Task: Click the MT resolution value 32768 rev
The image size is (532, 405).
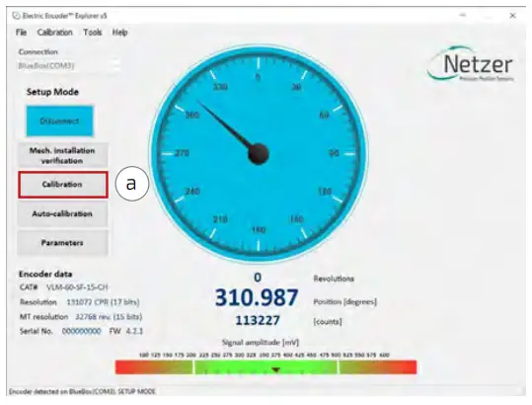Action: coord(109,317)
